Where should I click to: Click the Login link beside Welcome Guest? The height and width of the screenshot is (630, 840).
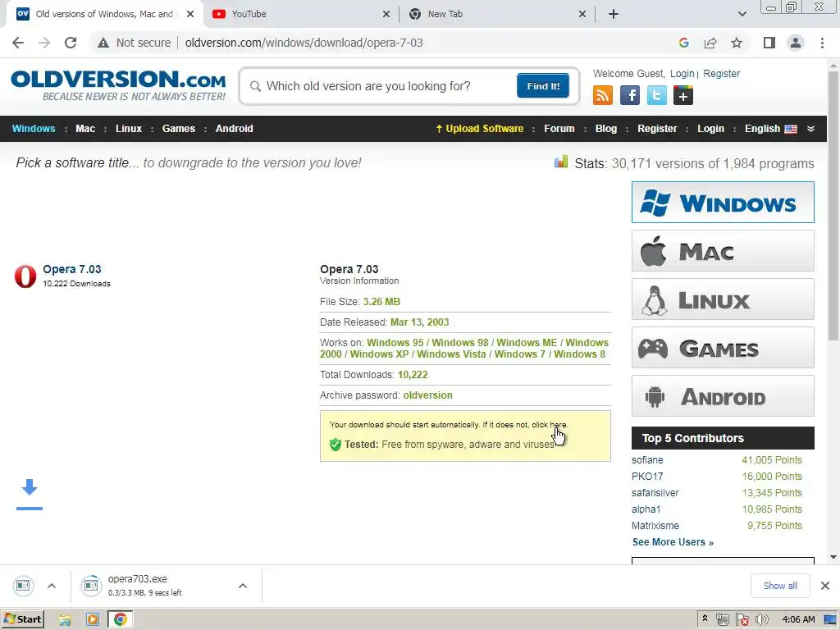682,73
